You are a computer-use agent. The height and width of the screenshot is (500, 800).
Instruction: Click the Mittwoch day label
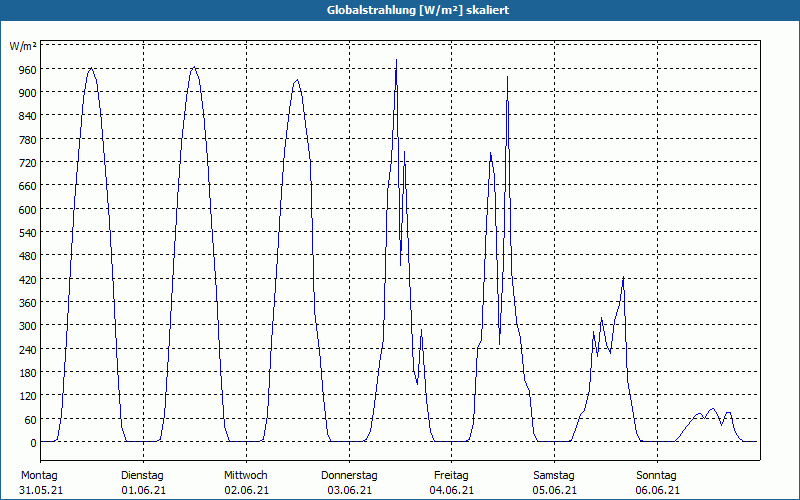pyautogui.click(x=245, y=476)
